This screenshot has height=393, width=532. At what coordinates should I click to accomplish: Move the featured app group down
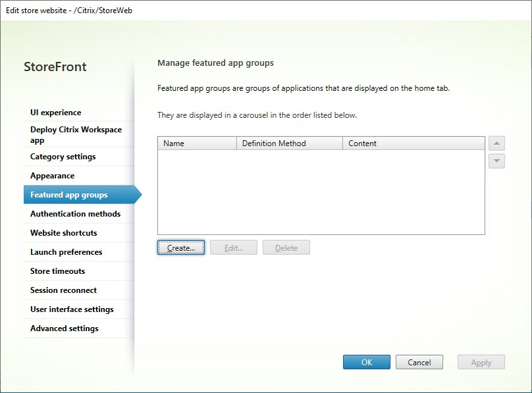(496, 161)
